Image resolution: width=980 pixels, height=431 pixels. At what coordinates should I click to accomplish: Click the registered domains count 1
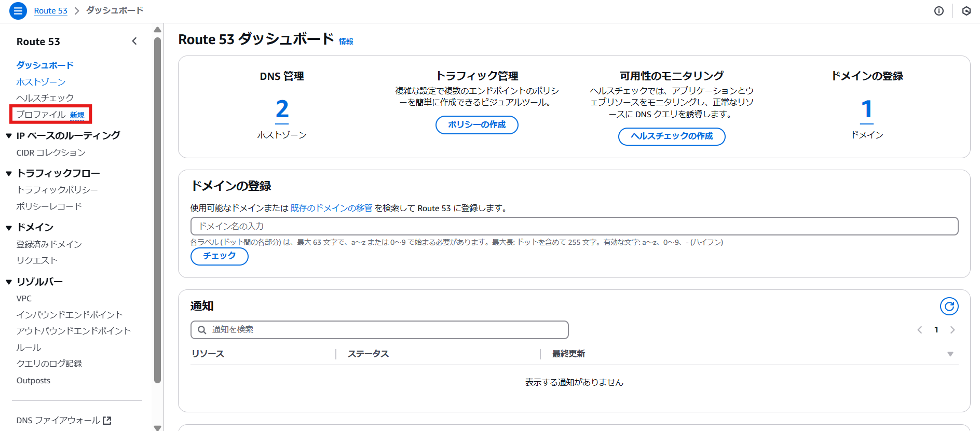pos(867,110)
